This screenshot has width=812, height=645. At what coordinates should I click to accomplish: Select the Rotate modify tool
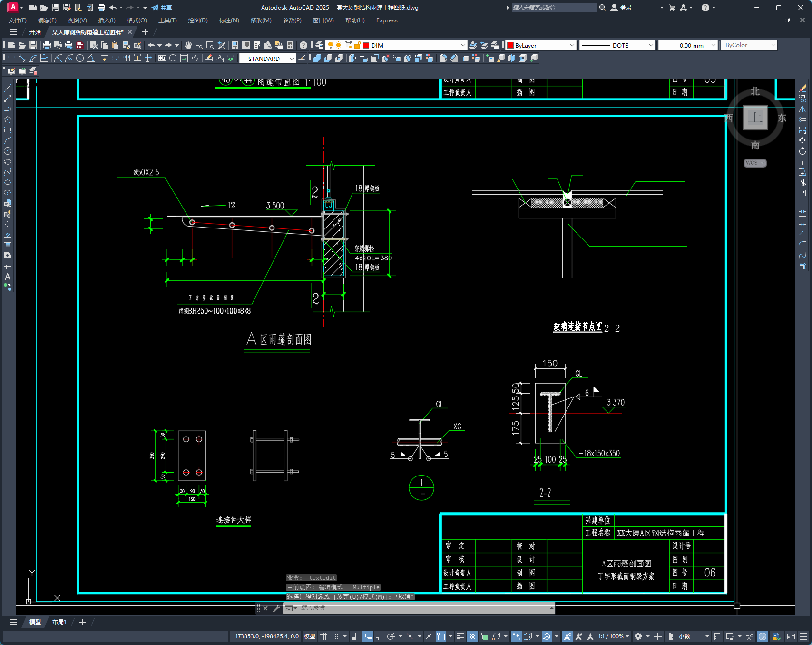click(802, 151)
